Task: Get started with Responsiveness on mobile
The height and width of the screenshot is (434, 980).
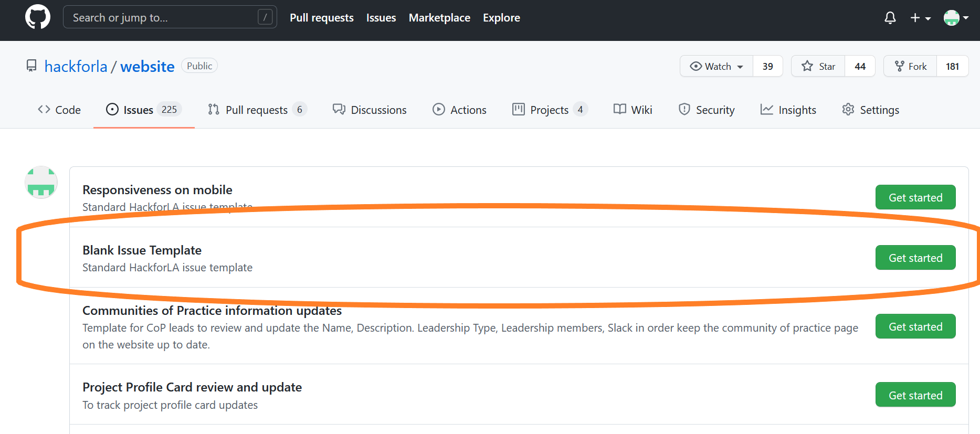Action: tap(915, 197)
